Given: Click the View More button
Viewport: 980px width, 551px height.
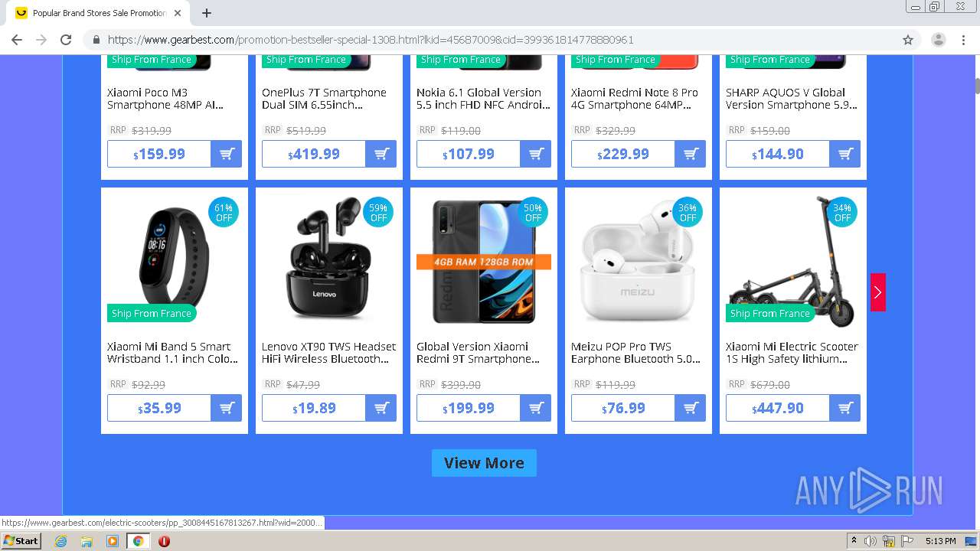Looking at the screenshot, I should coord(484,463).
